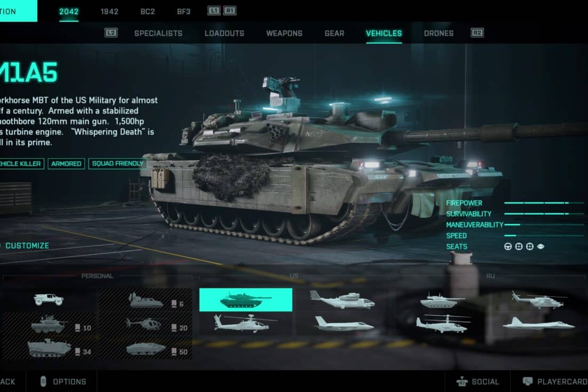Open the Specialists tab
This screenshot has width=588, height=392.
pos(158,33)
